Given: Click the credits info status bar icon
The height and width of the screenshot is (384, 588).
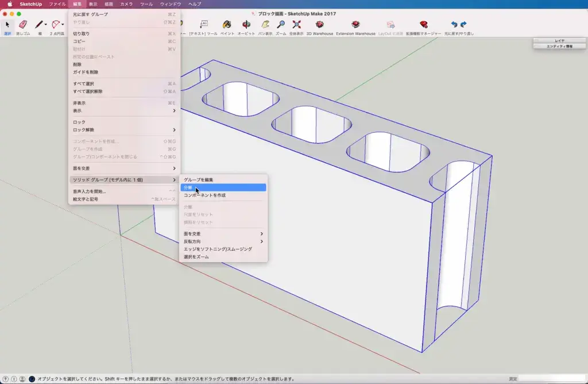Looking at the screenshot, I should pyautogui.click(x=14, y=379).
